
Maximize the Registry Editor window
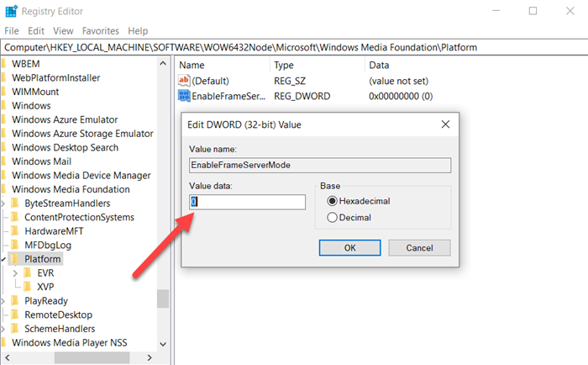coord(533,11)
